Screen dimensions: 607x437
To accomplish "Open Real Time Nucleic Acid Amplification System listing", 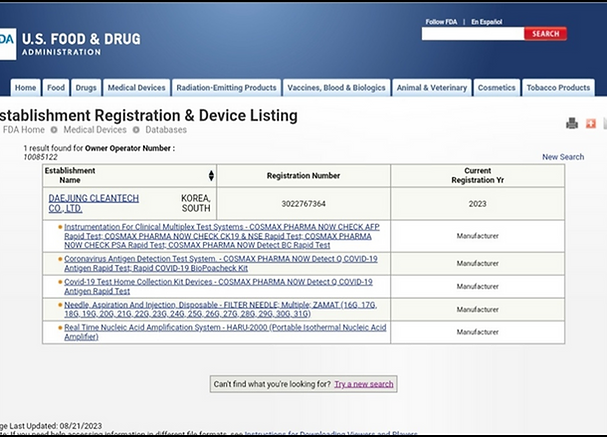I will (x=225, y=332).
